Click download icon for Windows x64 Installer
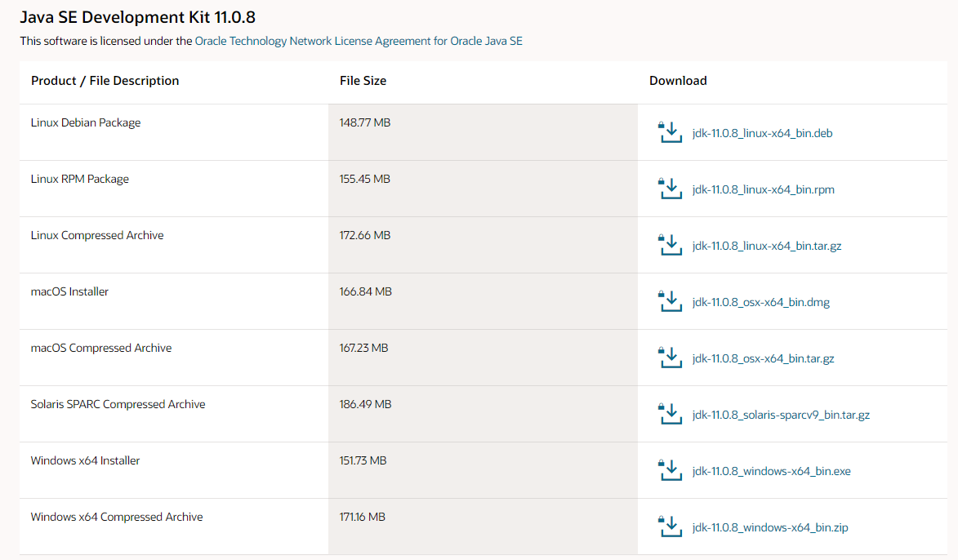 coord(671,469)
